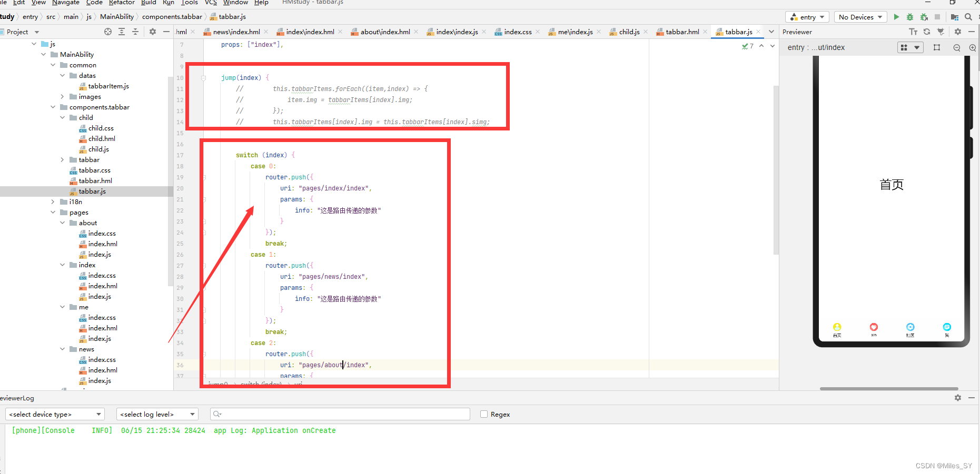Open the Refactor menu
980x474 pixels.
tap(122, 3)
